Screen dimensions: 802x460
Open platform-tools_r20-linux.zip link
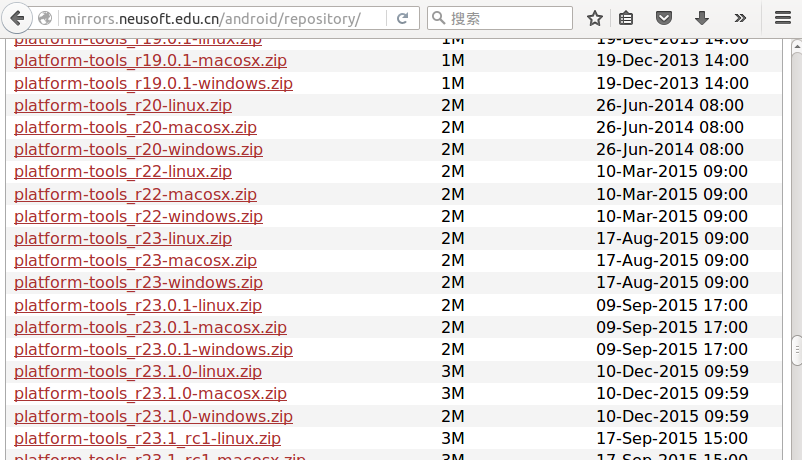click(x=123, y=105)
